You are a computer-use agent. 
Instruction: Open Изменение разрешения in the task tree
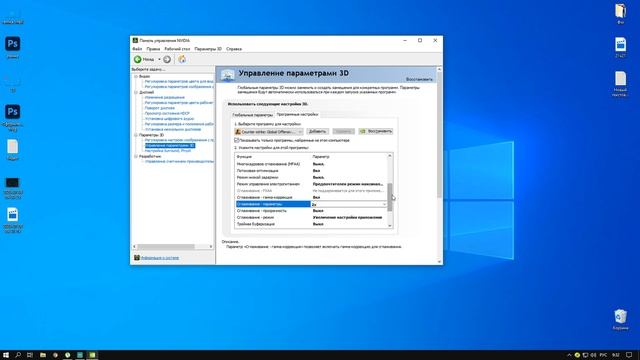pyautogui.click(x=165, y=98)
